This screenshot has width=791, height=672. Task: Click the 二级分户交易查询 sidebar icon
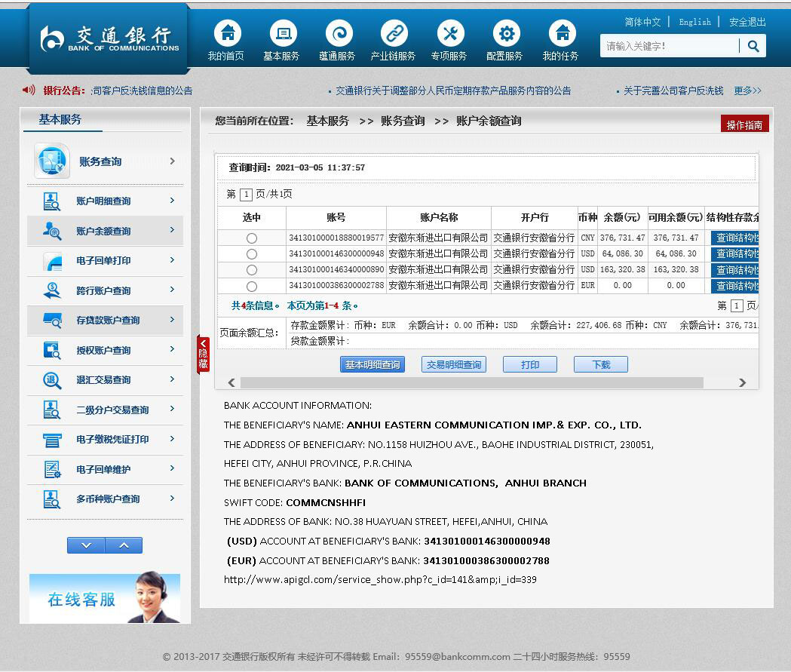click(51, 410)
